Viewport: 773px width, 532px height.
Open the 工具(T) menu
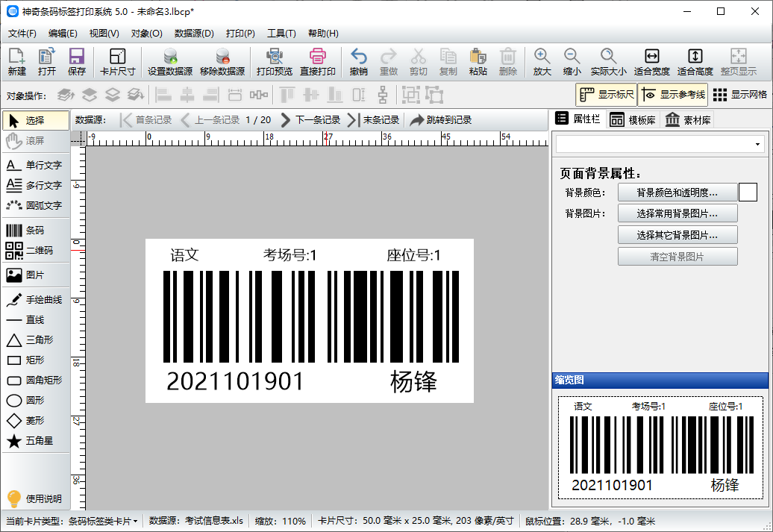point(281,34)
